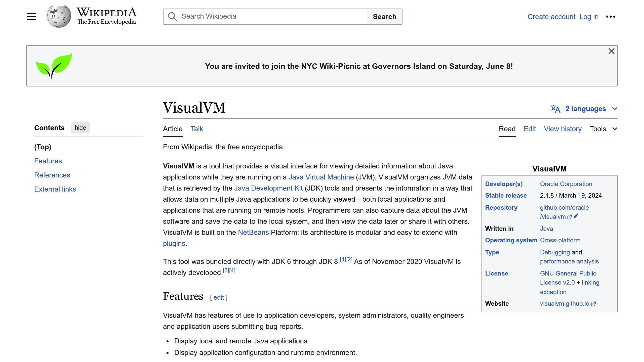
Task: Click the NYC Wiki-Picnic banner invitation text
Action: coord(359,66)
